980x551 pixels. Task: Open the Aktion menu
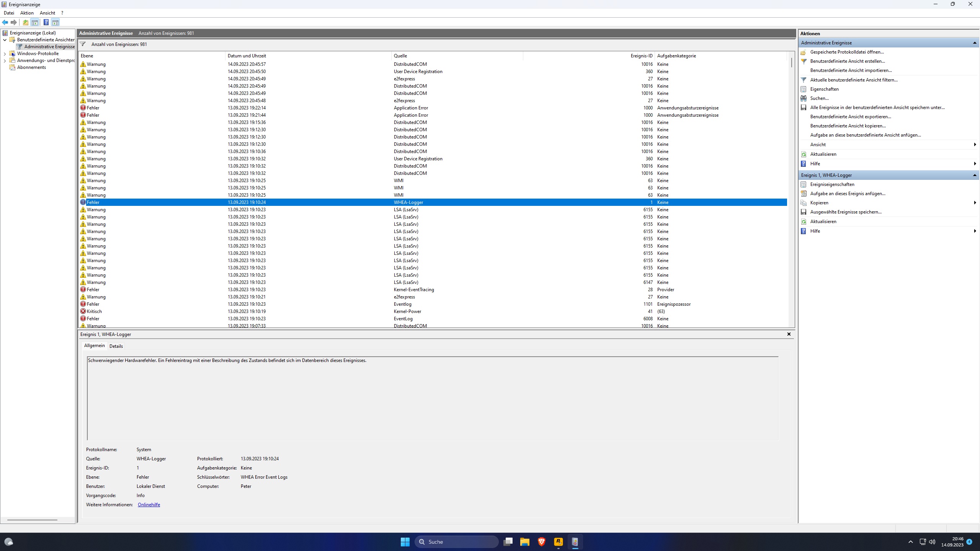(27, 13)
